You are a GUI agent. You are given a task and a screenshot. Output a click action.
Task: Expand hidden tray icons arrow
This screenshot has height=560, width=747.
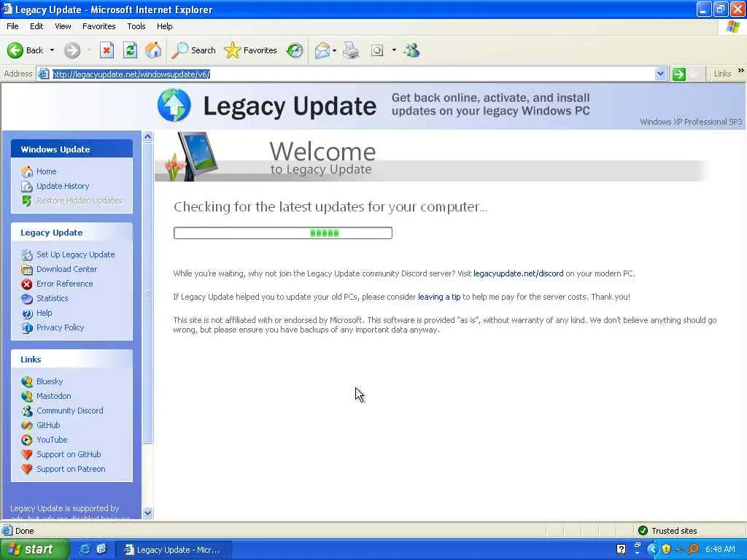tap(652, 550)
